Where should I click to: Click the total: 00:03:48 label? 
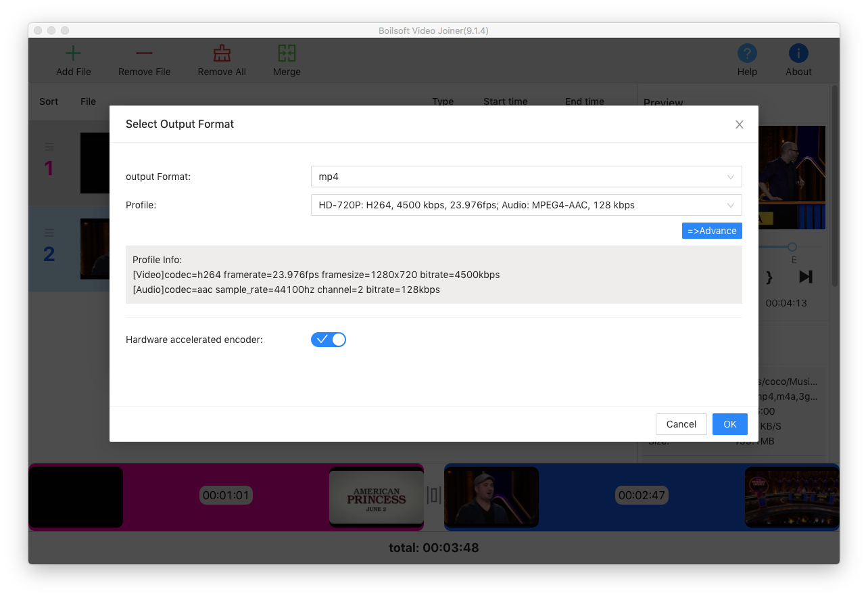[x=434, y=548]
